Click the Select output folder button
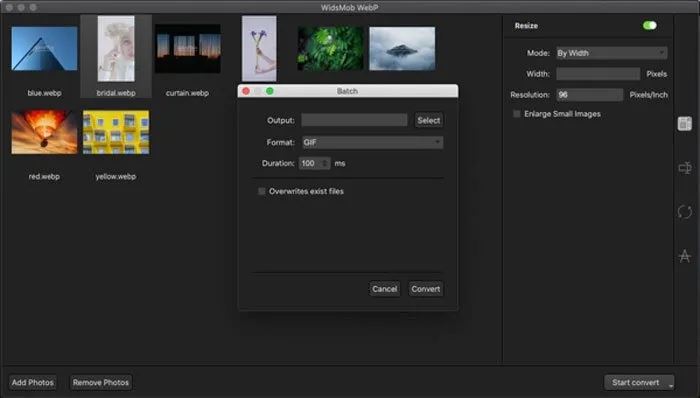Viewport: 700px width, 398px height. pyautogui.click(x=429, y=120)
